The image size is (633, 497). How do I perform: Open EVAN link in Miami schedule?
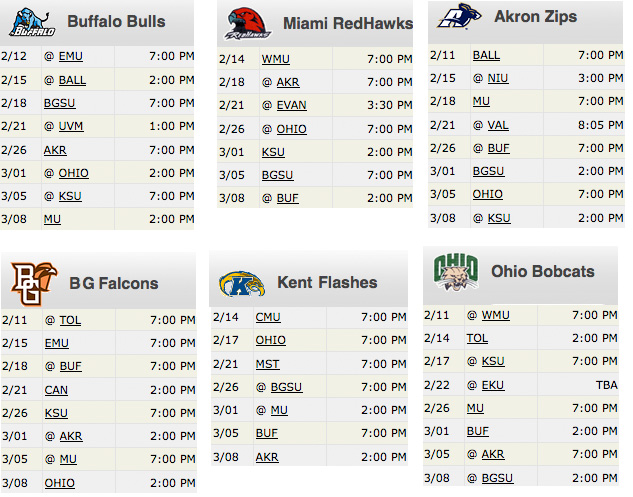[291, 105]
